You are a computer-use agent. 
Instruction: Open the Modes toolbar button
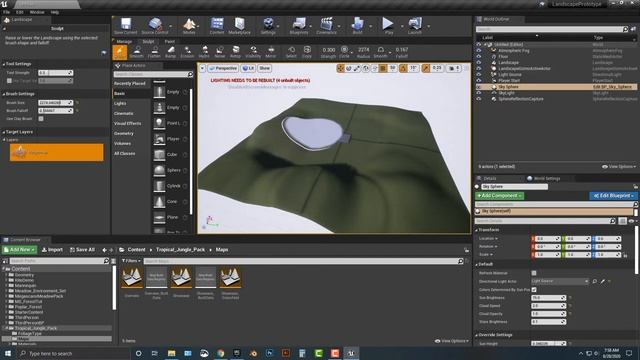coord(189,26)
